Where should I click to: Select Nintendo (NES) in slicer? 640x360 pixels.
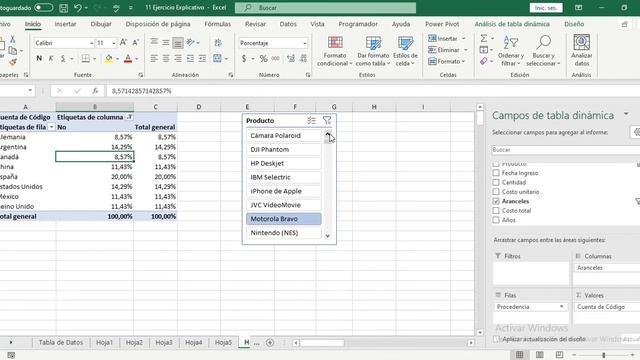click(284, 233)
